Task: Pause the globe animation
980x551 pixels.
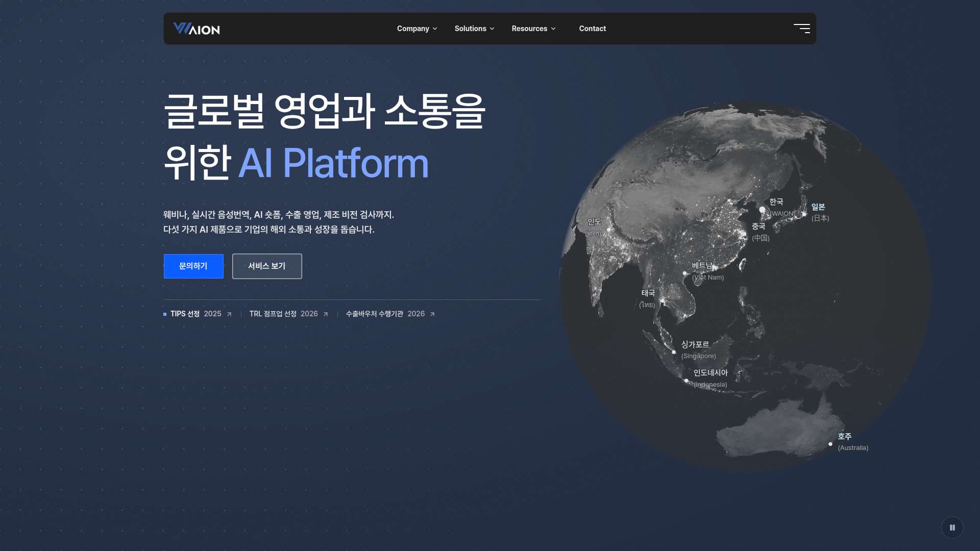Action: [x=952, y=528]
